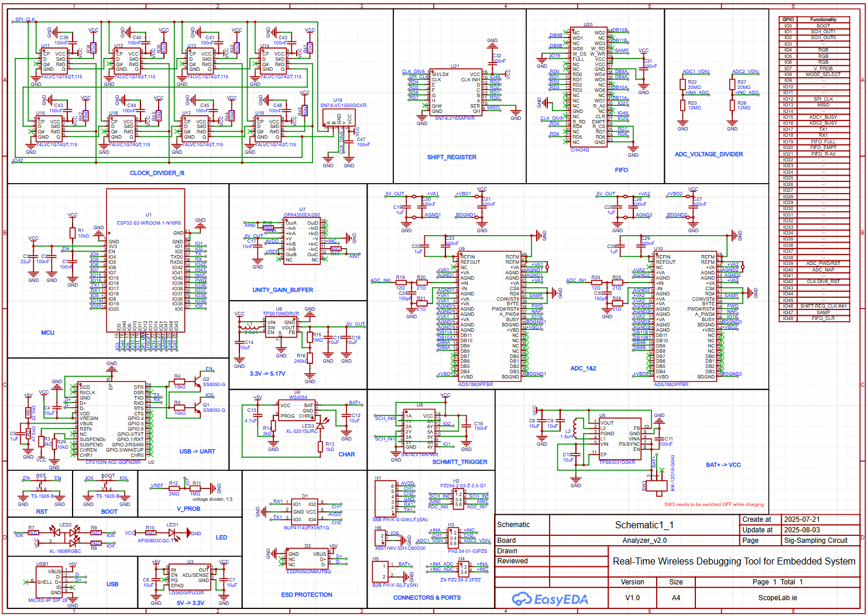The height and width of the screenshot is (616, 868).
Task: Click the CONNECTORS & PORTS label
Action: 427,598
